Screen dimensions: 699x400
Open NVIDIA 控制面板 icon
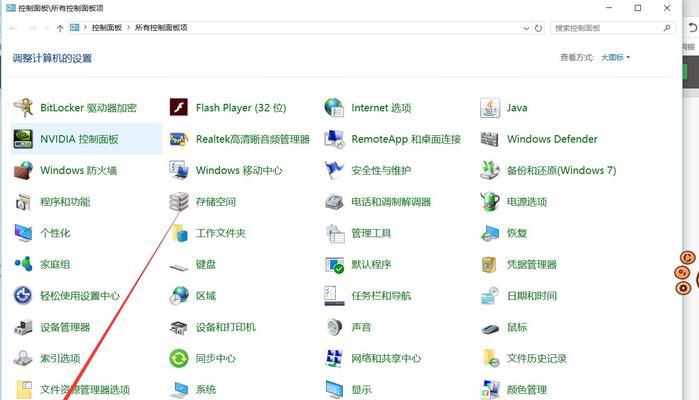tap(23, 139)
